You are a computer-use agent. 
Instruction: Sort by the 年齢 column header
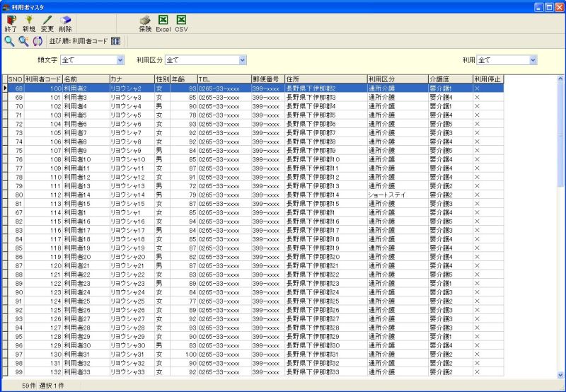[184, 79]
